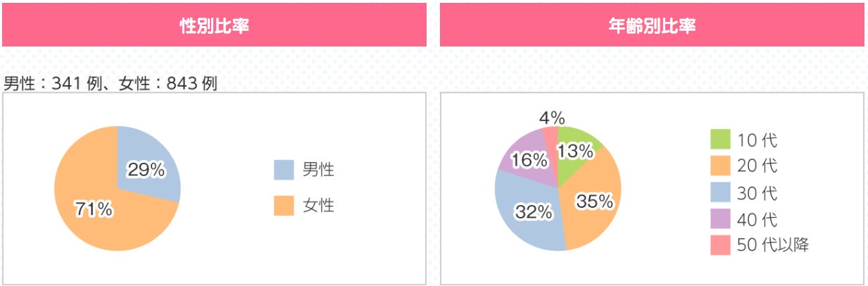Click the blue 男性 legend swatch
The width and height of the screenshot is (868, 286).
[x=284, y=170]
